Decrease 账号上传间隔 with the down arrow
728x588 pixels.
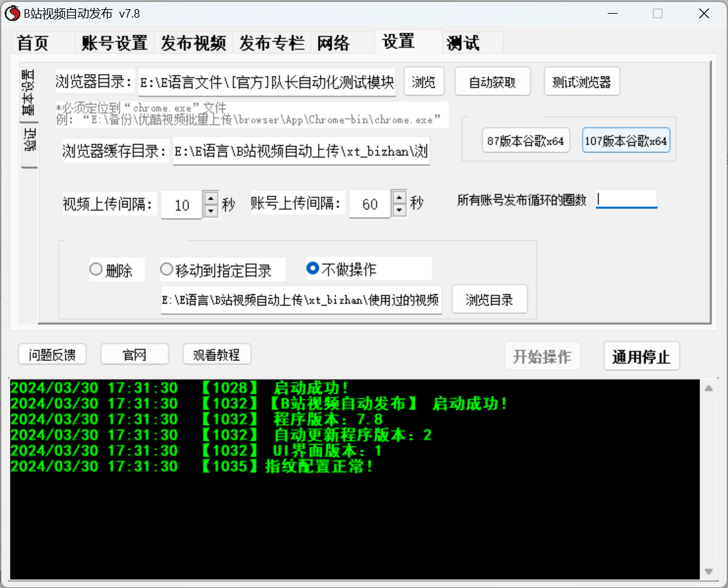point(399,210)
